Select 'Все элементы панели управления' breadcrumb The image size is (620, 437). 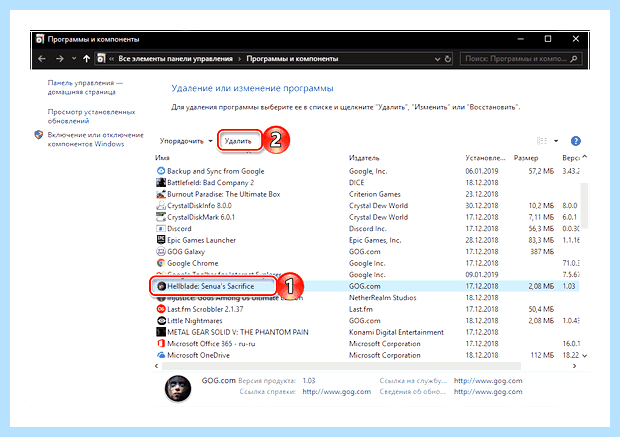[176, 59]
